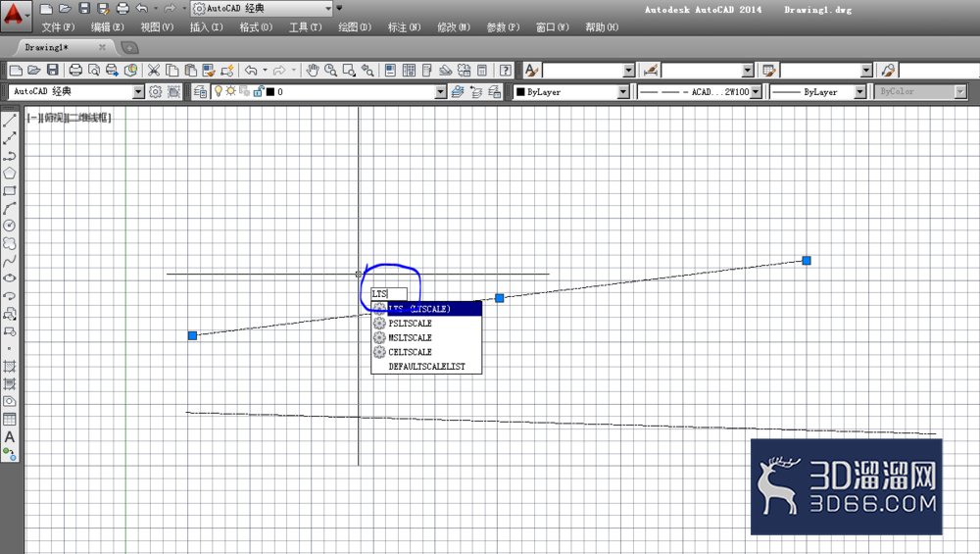Image resolution: width=980 pixels, height=554 pixels.
Task: Choose CELTSCALE from suggestion list
Action: pyautogui.click(x=426, y=352)
